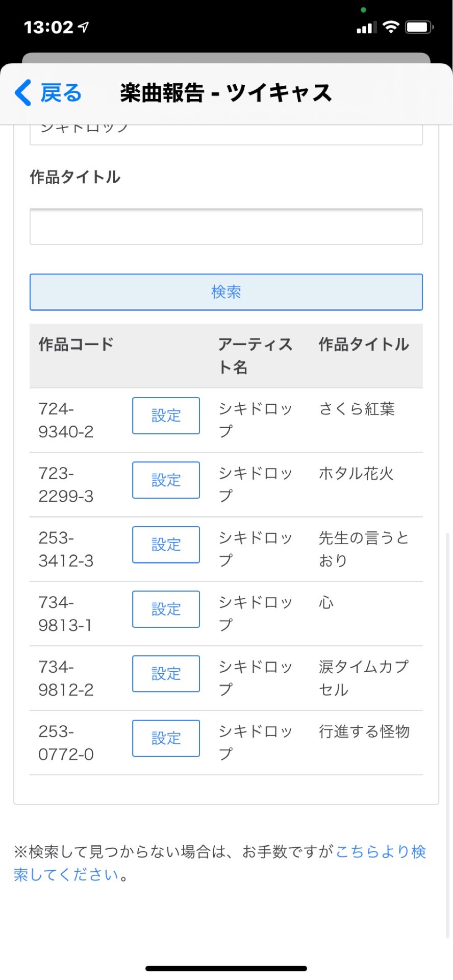453x980 pixels.
Task: Tap the battery indicator icon
Action: [419, 27]
